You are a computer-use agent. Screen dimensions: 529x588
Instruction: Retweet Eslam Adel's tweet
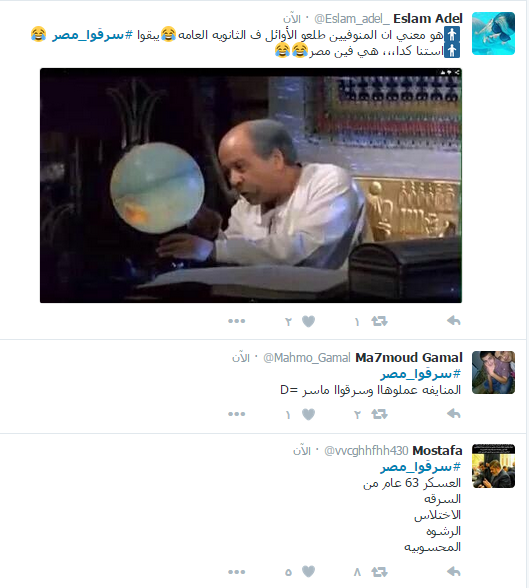(379, 321)
